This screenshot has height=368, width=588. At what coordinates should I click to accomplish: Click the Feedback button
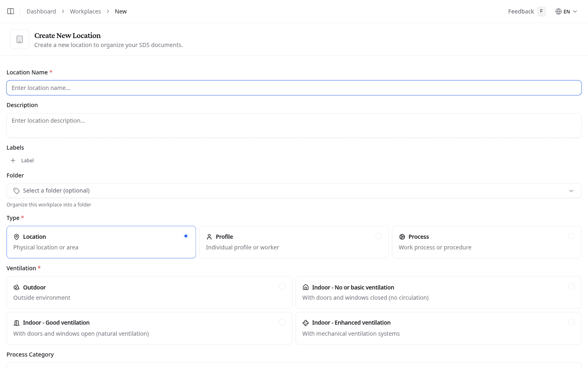521,11
